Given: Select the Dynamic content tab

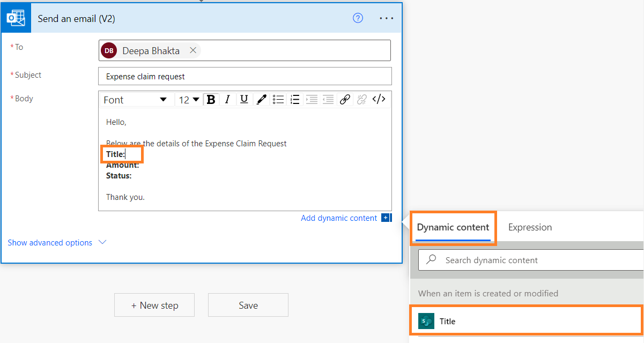Looking at the screenshot, I should pos(453,227).
